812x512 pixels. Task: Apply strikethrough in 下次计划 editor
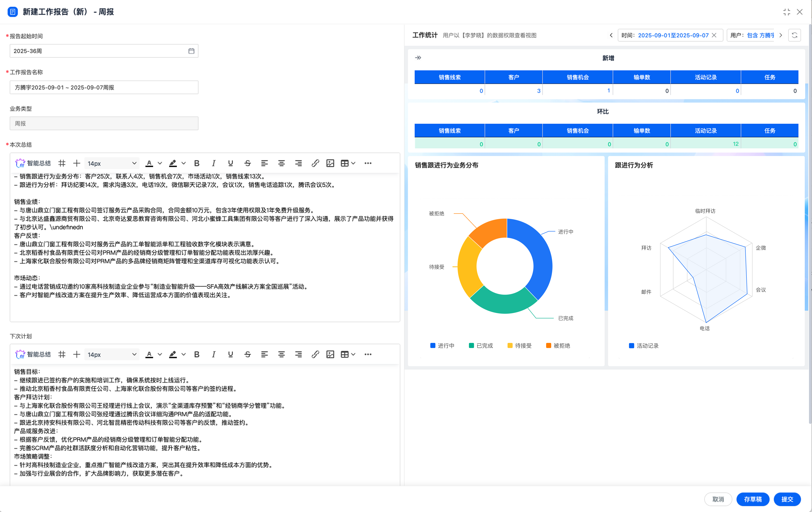tap(247, 354)
